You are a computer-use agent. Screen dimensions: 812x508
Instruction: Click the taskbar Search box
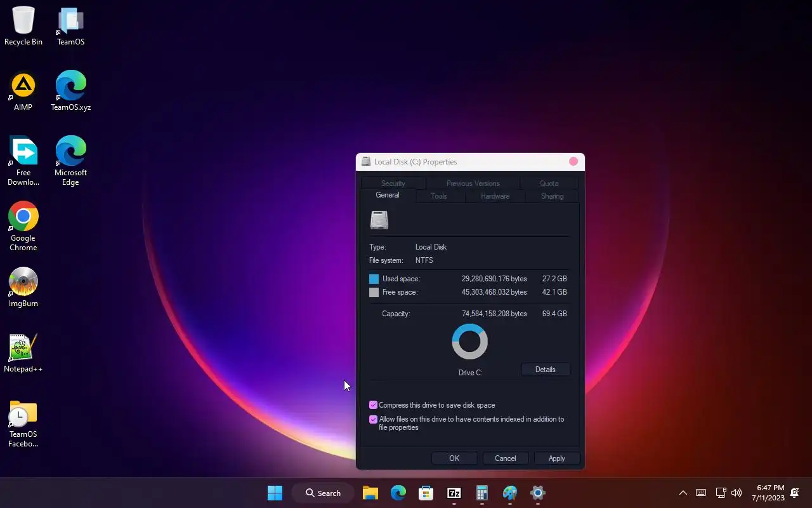click(322, 493)
